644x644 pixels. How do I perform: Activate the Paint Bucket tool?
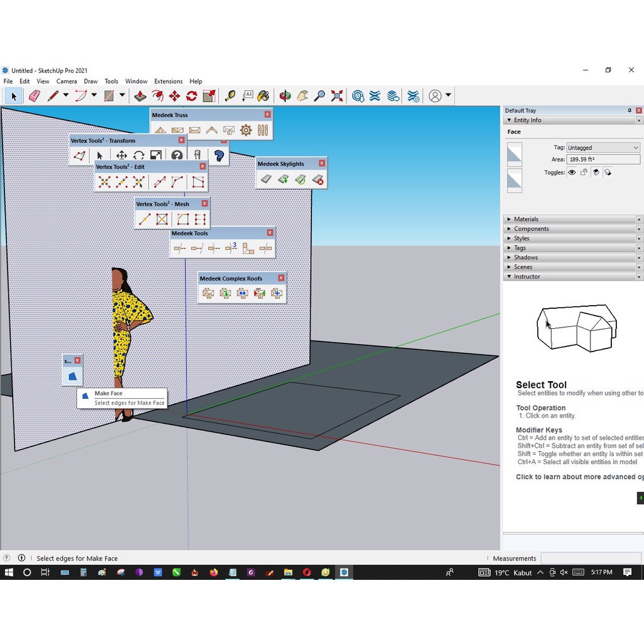264,96
